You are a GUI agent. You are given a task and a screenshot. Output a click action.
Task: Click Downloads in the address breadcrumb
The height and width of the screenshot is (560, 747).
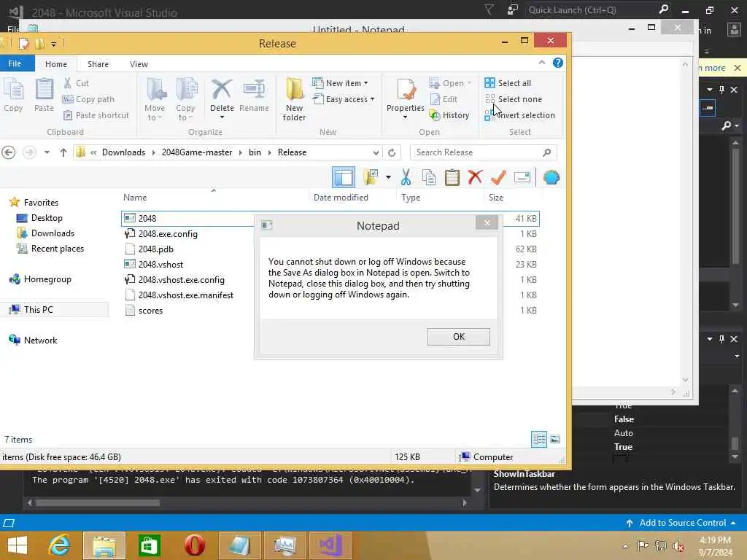tap(123, 152)
